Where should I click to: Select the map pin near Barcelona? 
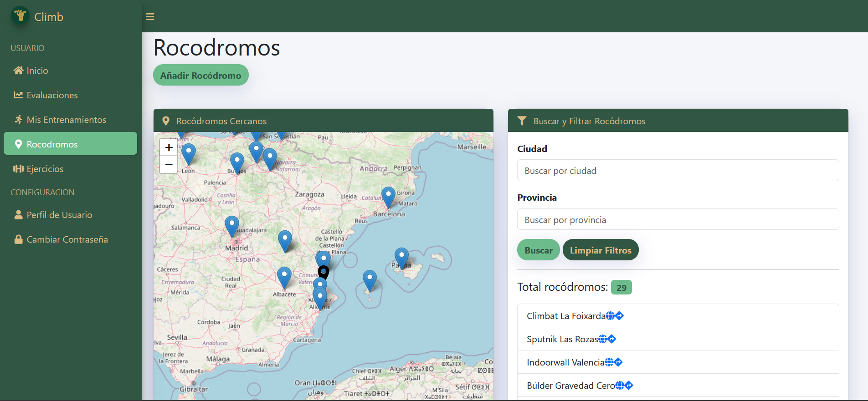388,196
